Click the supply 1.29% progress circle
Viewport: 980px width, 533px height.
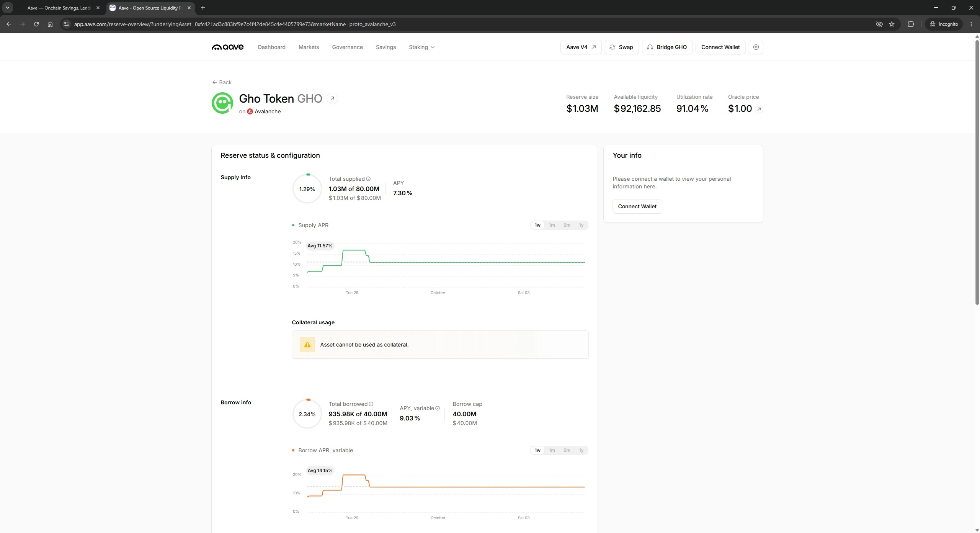(x=307, y=189)
